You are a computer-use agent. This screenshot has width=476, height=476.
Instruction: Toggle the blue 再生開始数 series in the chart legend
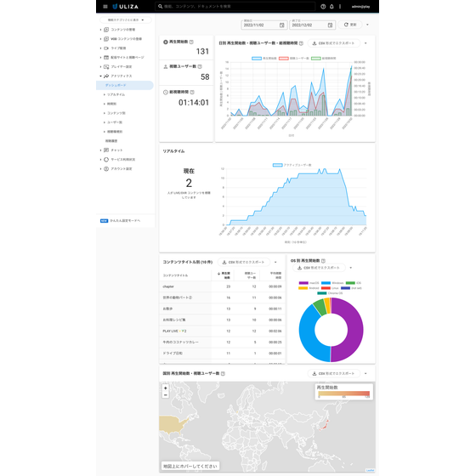[264, 59]
